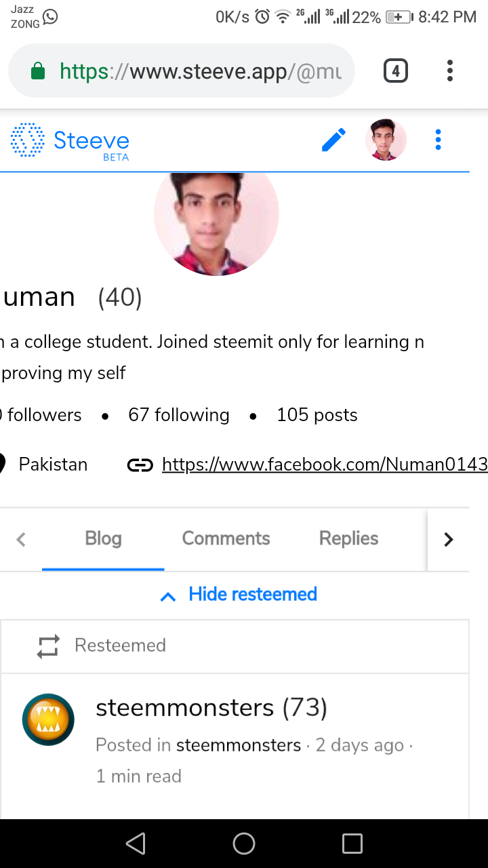Show next tabs with right chevron
Viewport: 488px width, 868px height.
pos(448,539)
